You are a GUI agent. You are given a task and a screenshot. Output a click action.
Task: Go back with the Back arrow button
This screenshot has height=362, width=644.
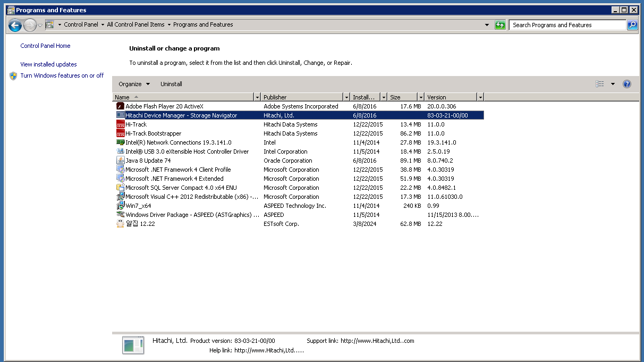[15, 25]
